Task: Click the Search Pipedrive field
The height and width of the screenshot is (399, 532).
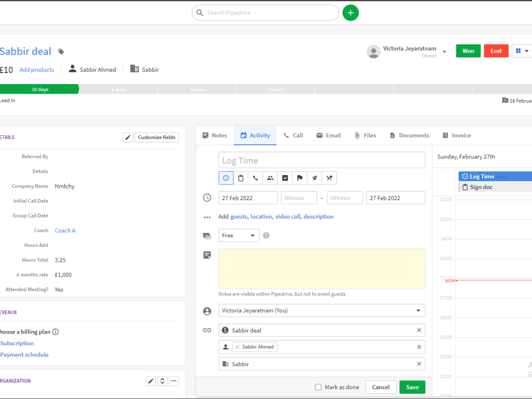Action: point(265,13)
